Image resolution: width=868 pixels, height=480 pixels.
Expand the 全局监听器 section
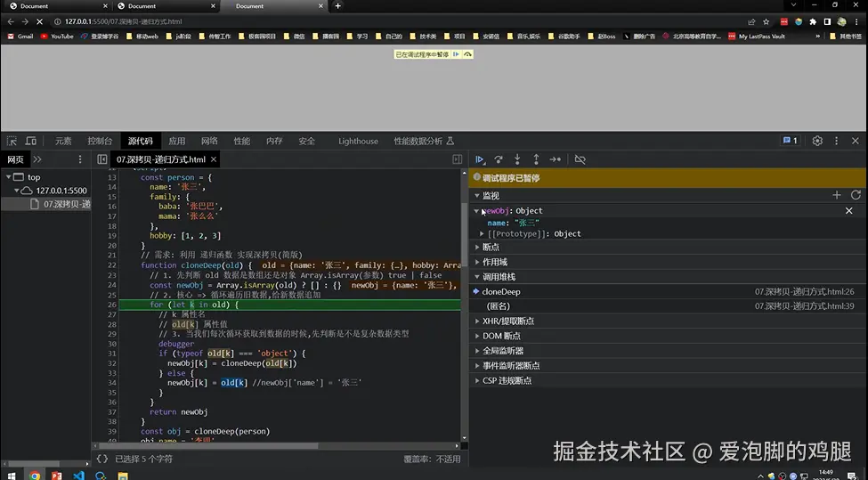[477, 351]
